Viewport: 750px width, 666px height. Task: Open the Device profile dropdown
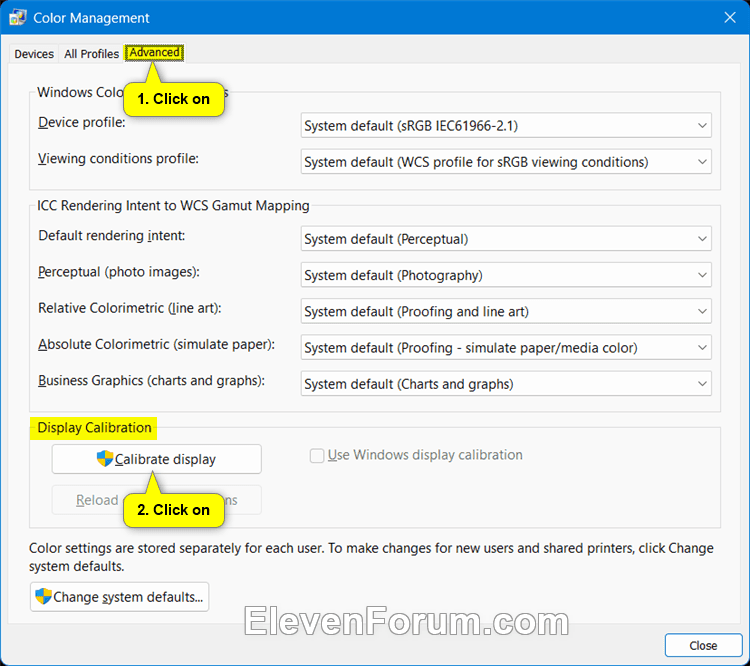(x=506, y=125)
